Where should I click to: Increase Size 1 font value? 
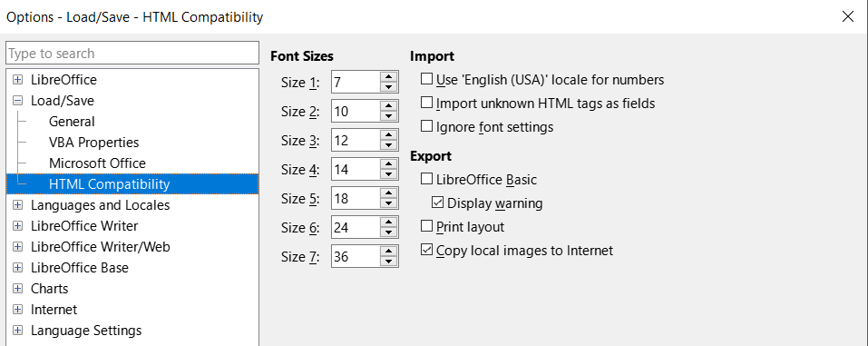click(x=389, y=77)
